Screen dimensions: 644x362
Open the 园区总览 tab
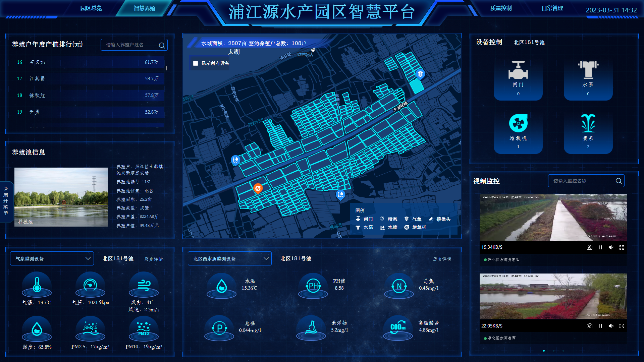(91, 8)
